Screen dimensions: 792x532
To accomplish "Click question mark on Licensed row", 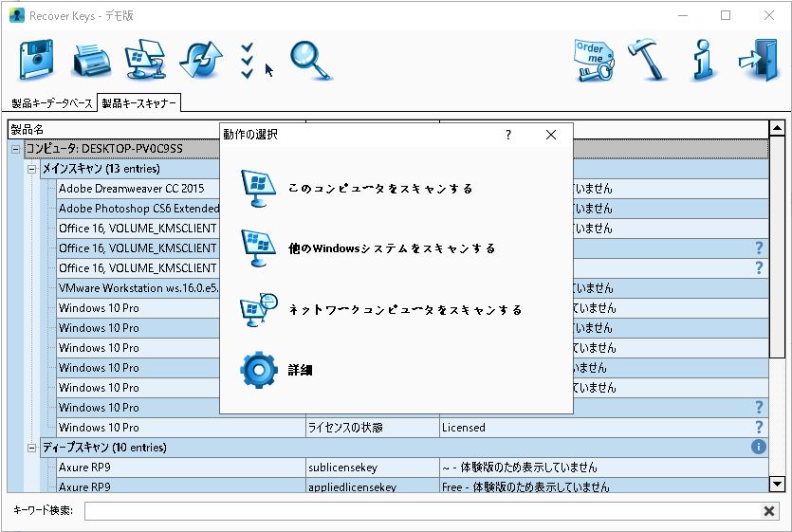I will [759, 428].
